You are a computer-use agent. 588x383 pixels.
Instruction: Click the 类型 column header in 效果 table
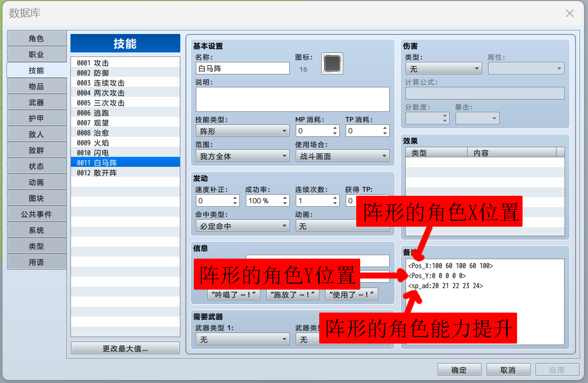click(437, 152)
